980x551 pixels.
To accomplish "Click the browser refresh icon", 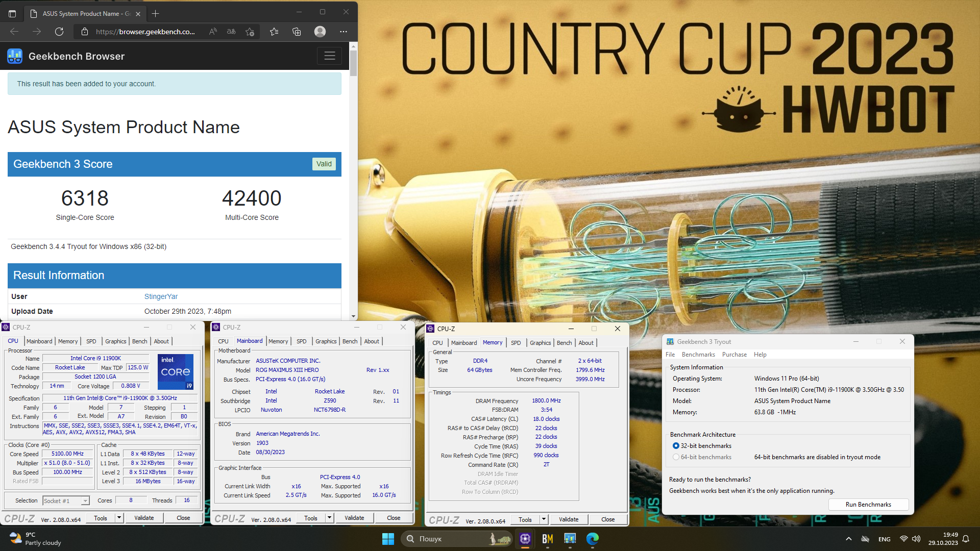I will pyautogui.click(x=59, y=32).
